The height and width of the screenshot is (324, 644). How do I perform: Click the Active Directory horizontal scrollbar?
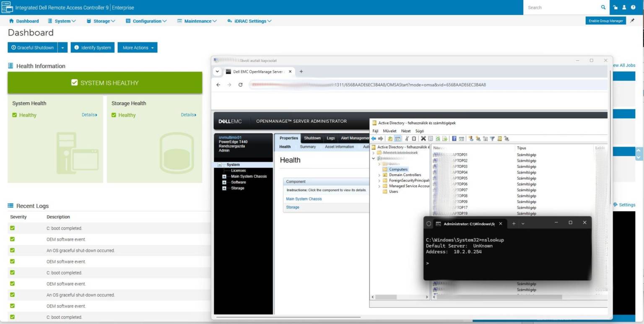click(x=400, y=297)
